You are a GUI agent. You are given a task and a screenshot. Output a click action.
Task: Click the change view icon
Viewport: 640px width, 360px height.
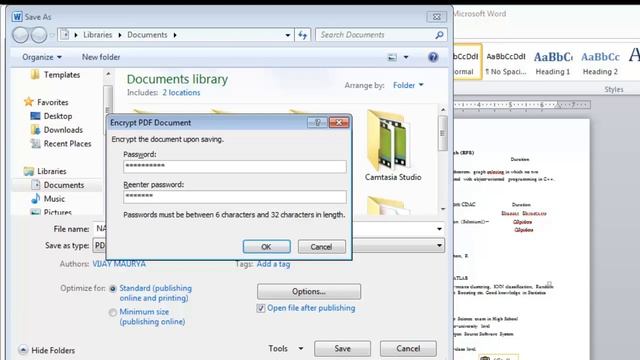click(x=392, y=57)
